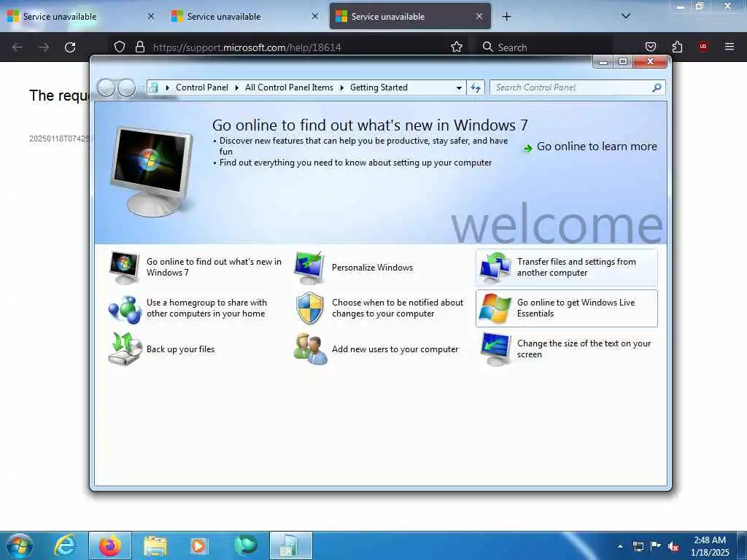This screenshot has width=747, height=560.
Task: Click Control Panel back navigation button
Action: pyautogui.click(x=106, y=88)
